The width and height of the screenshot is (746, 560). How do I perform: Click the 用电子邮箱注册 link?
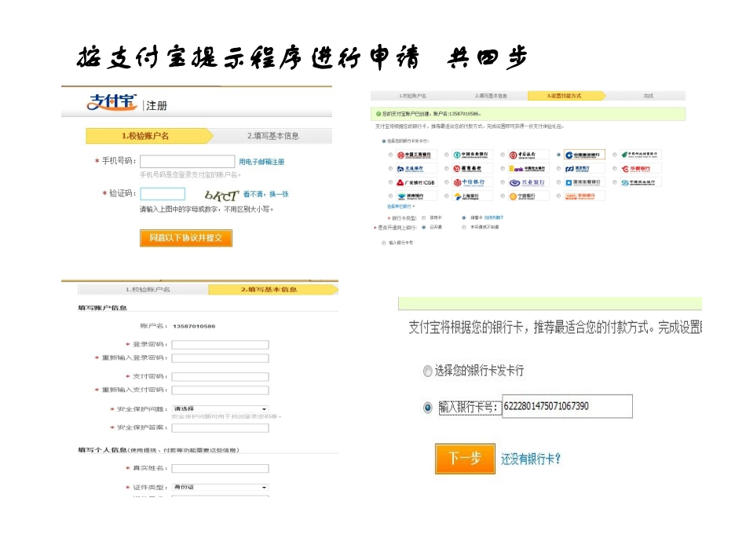tap(261, 162)
